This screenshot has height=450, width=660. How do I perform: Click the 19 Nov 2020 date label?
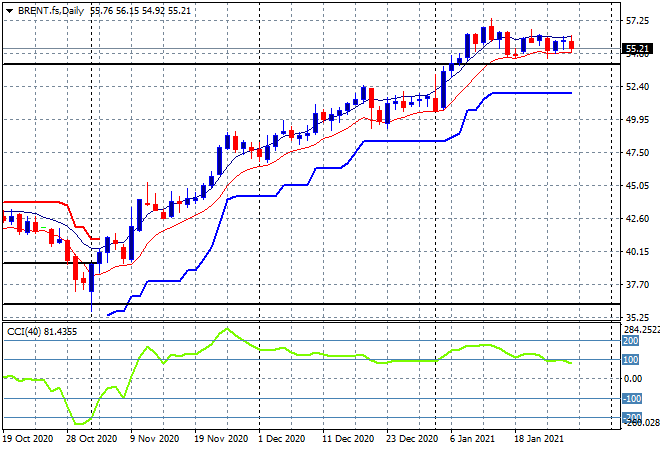(x=221, y=439)
